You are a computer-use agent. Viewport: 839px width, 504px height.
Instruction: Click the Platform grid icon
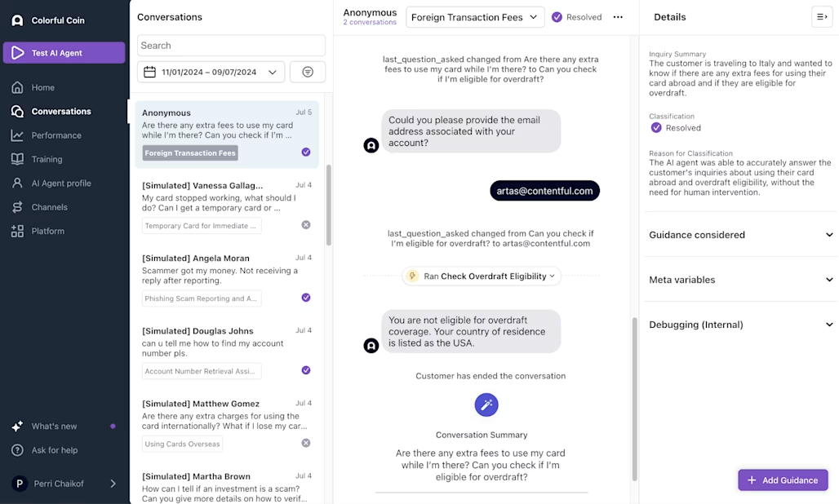click(x=17, y=231)
